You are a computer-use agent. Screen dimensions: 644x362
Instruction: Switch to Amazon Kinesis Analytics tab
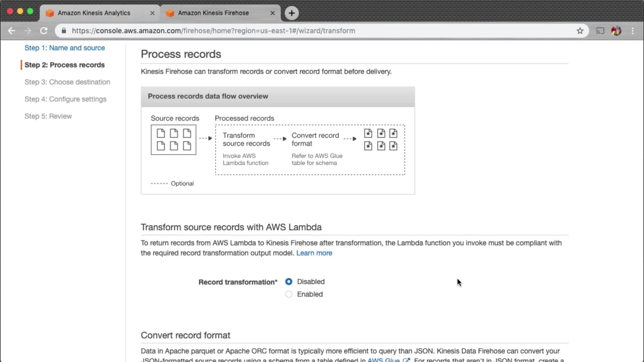coord(94,13)
